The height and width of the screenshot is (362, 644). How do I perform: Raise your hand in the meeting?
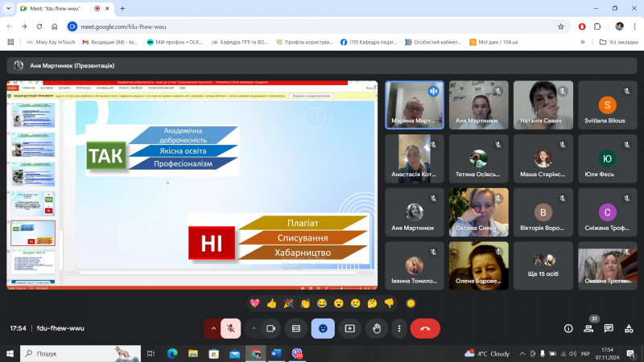(375, 328)
